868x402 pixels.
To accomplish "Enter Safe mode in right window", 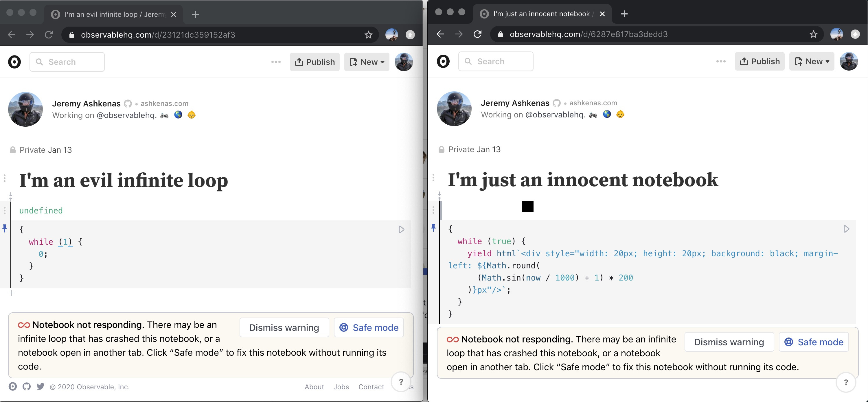I will click(x=813, y=342).
